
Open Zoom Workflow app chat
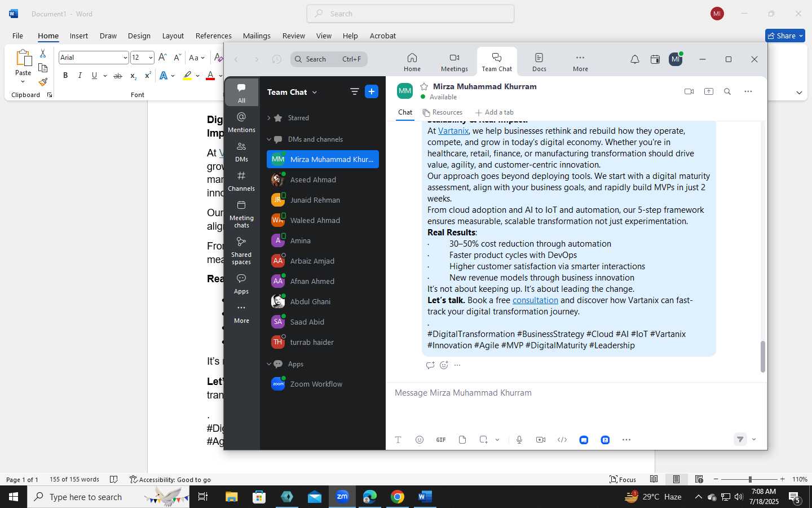click(x=323, y=384)
